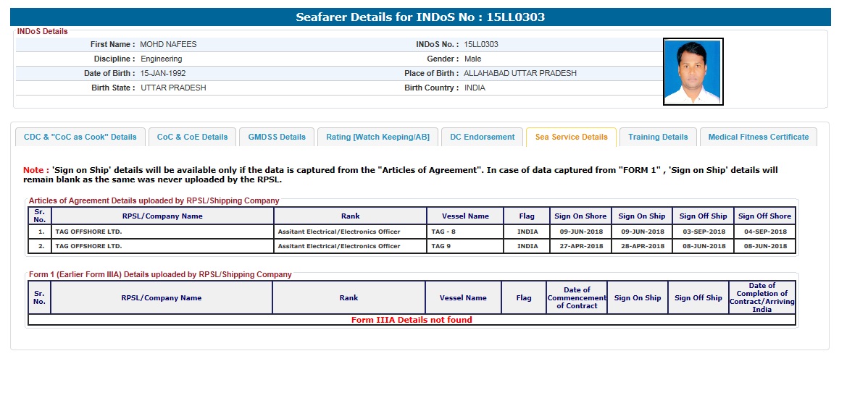Select the Sea Service Details tab
The height and width of the screenshot is (398, 868).
coord(571,137)
